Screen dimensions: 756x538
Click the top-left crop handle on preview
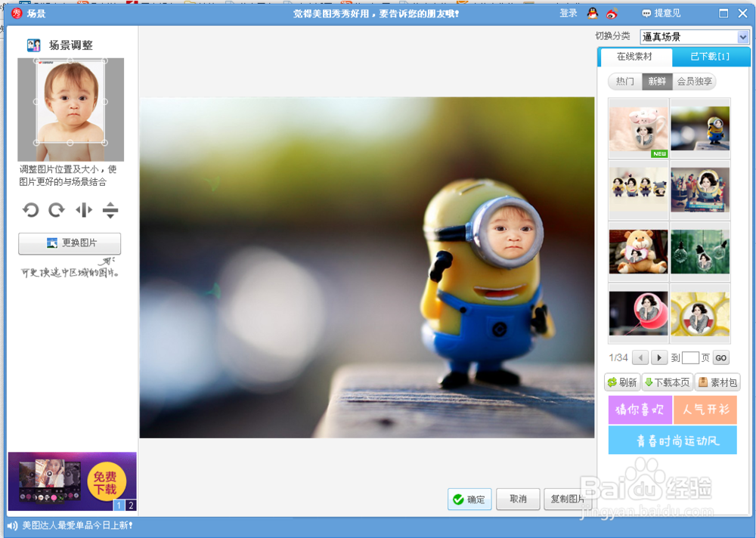36,60
